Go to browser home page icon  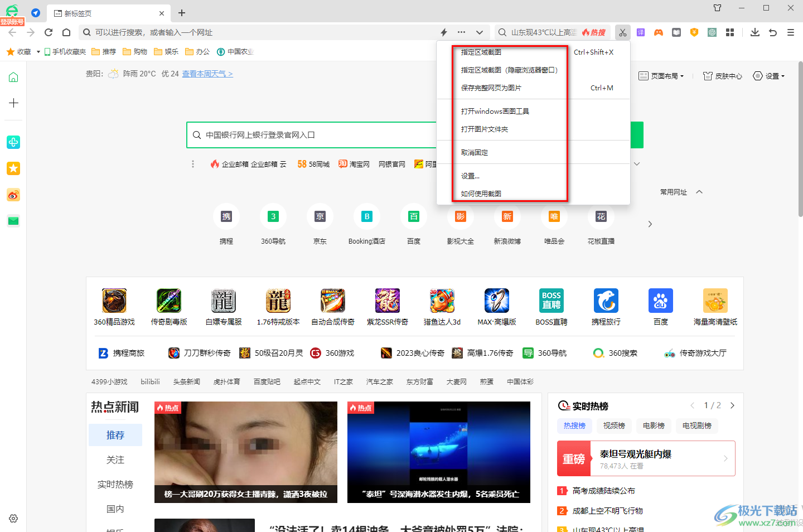[66, 32]
